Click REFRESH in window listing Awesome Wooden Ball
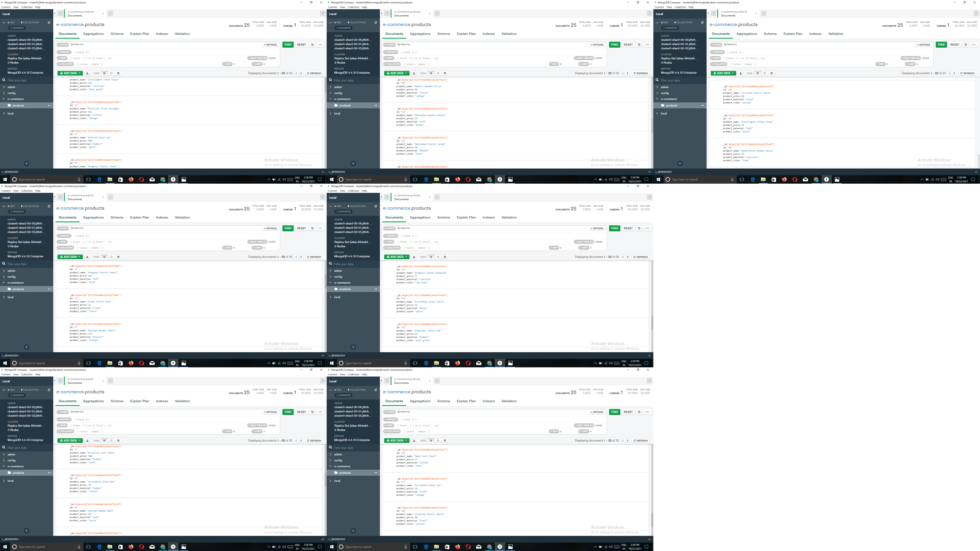980x551 pixels. coord(314,441)
